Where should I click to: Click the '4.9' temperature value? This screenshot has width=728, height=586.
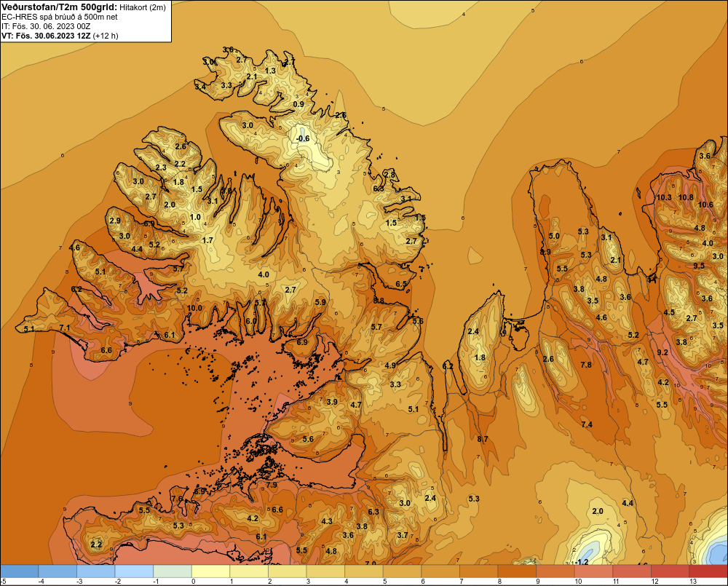(390, 365)
